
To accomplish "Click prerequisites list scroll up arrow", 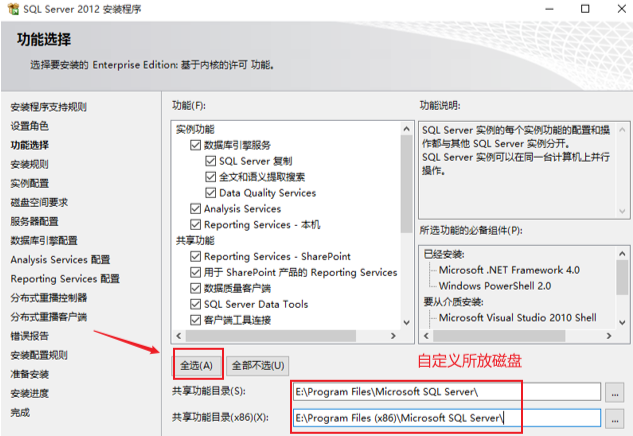I will pos(622,254).
